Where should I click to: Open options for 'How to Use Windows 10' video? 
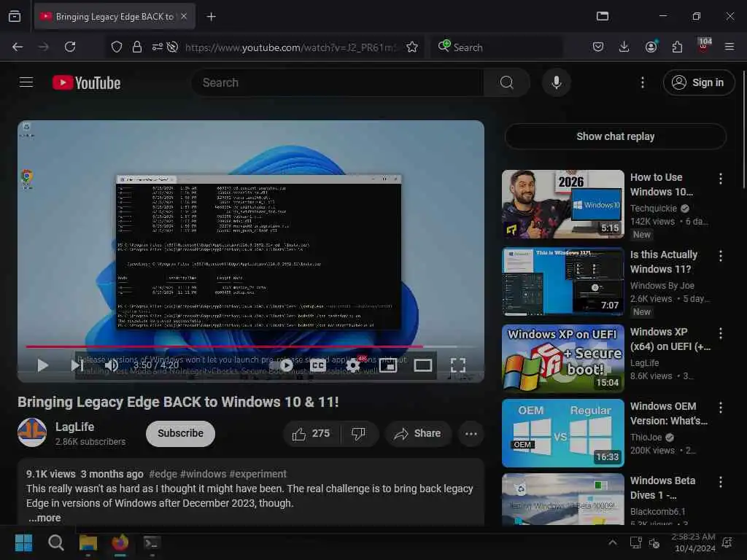pyautogui.click(x=720, y=179)
